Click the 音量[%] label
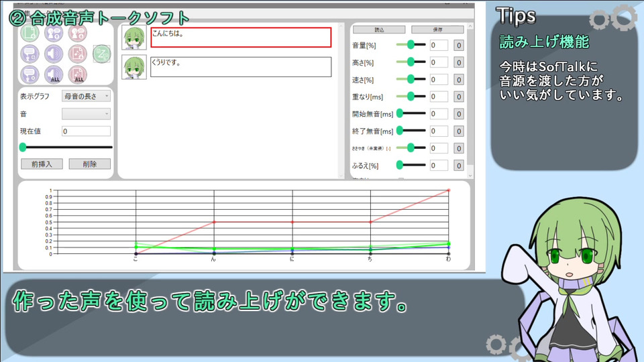 (364, 45)
